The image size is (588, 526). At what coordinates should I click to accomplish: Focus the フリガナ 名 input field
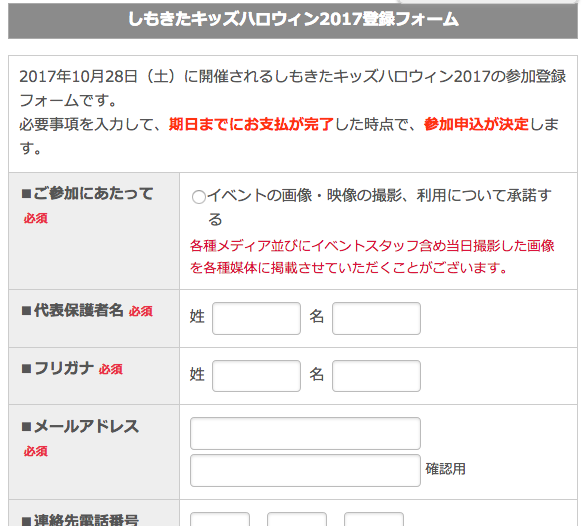(x=376, y=376)
